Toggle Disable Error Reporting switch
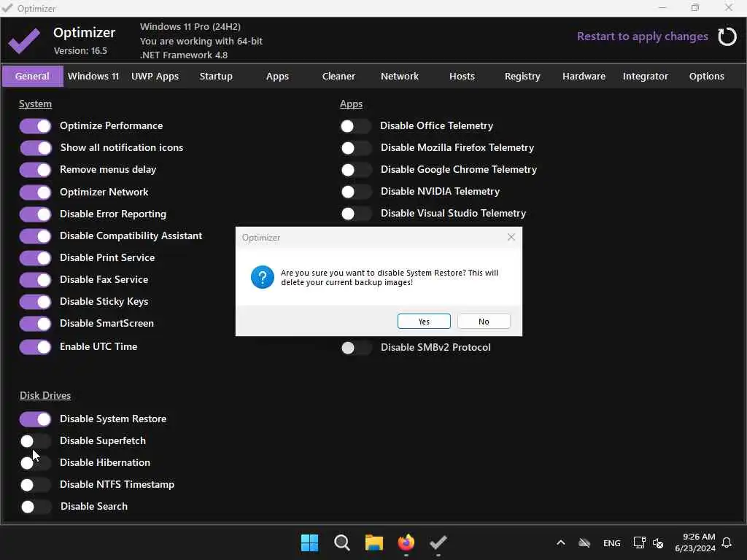 [x=35, y=214]
